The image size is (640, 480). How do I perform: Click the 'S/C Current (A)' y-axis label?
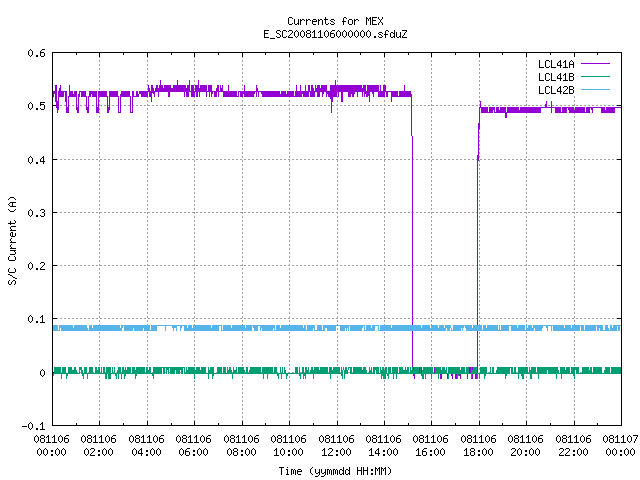tap(13, 240)
